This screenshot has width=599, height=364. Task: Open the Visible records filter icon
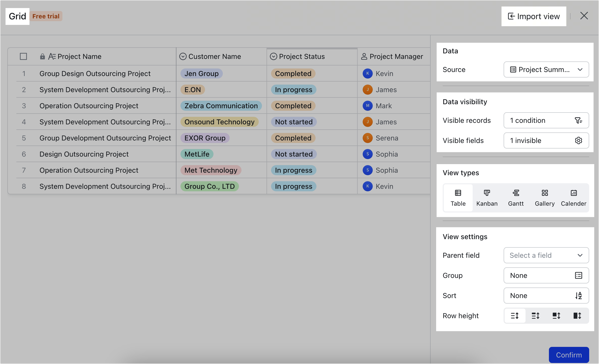click(579, 120)
